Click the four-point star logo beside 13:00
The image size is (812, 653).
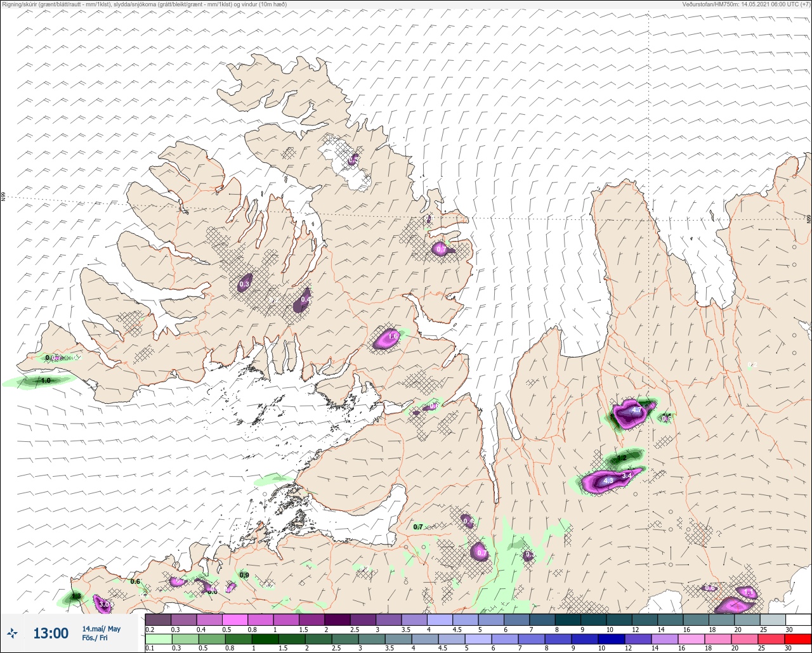point(13,633)
